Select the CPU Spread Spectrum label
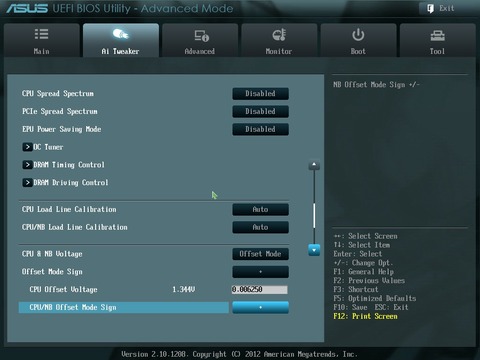480x360 pixels. pyautogui.click(x=58, y=94)
